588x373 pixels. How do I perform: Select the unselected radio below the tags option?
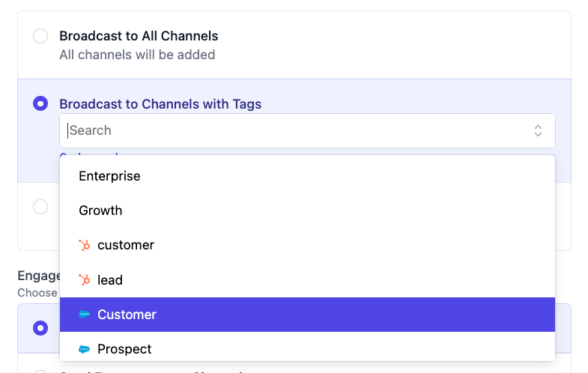click(40, 207)
